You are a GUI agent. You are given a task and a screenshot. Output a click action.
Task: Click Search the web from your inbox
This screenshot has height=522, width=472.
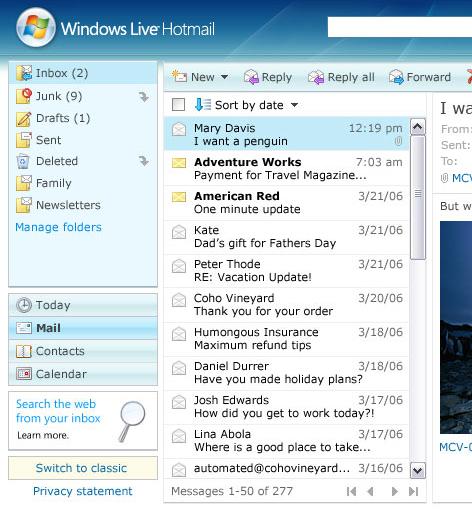(58, 411)
